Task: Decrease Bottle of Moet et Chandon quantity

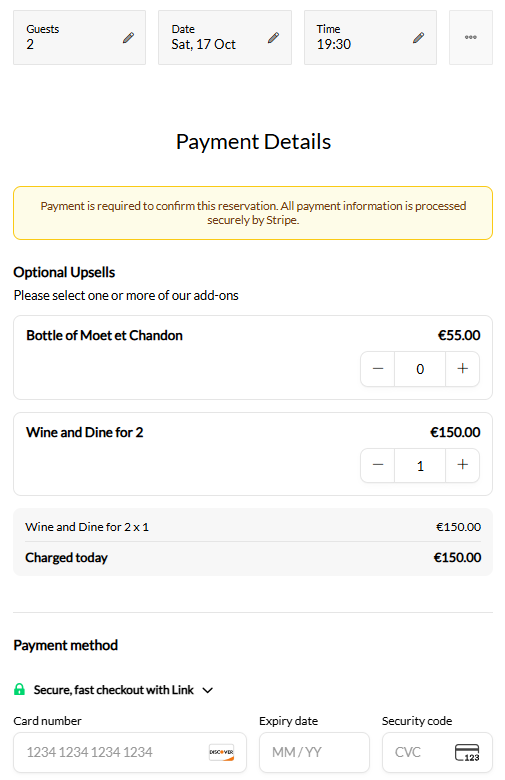Action: [378, 369]
